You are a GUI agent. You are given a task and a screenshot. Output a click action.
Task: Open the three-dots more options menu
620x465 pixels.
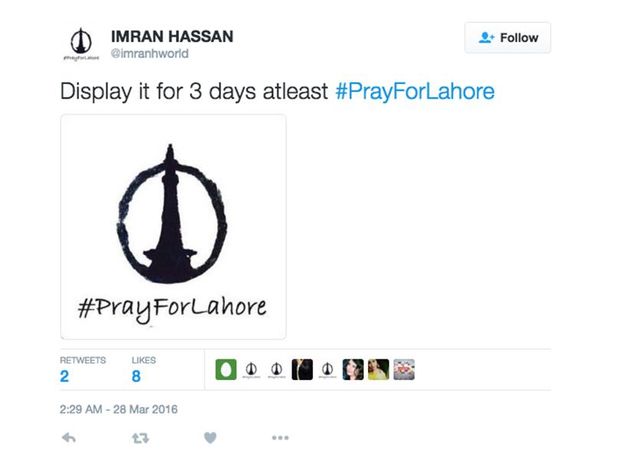pos(280,437)
